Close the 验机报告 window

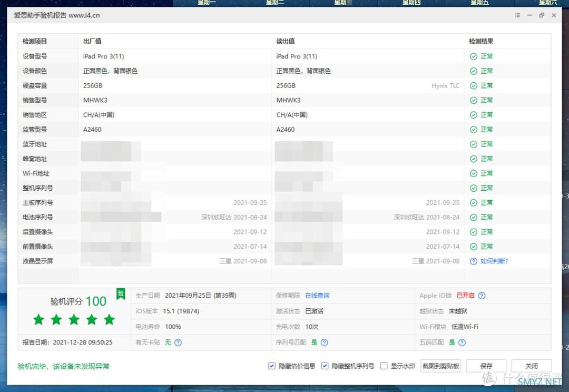554,15
